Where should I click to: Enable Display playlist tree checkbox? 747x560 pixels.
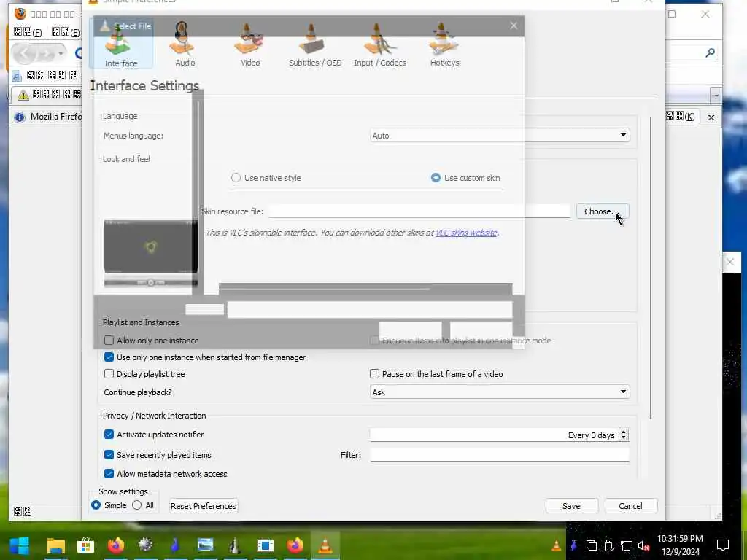click(109, 374)
